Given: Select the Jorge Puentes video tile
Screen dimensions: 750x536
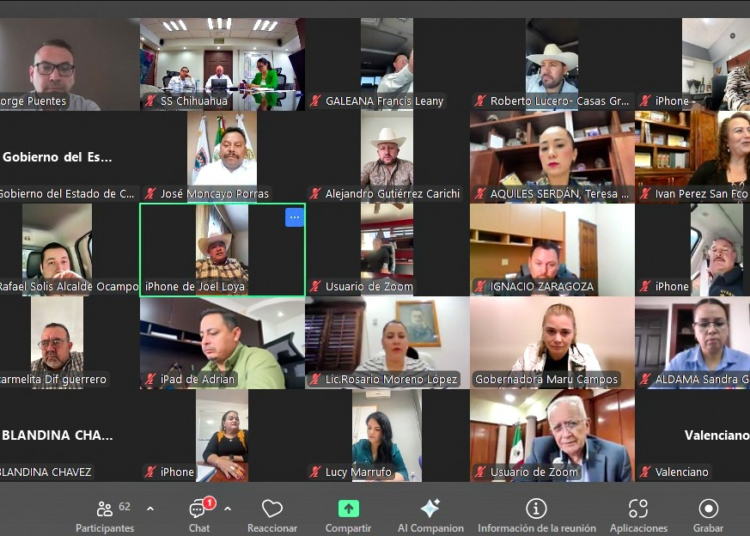Looking at the screenshot, I should (x=69, y=64).
